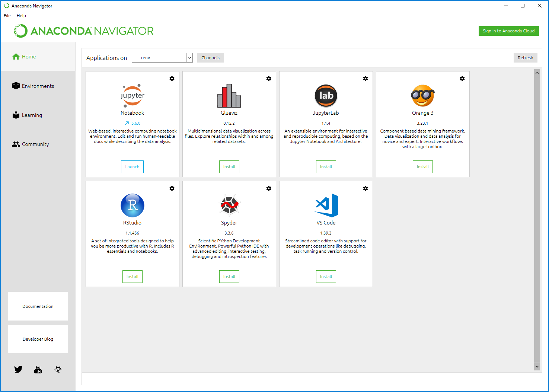
Task: Open the File menu
Action: coord(7,16)
